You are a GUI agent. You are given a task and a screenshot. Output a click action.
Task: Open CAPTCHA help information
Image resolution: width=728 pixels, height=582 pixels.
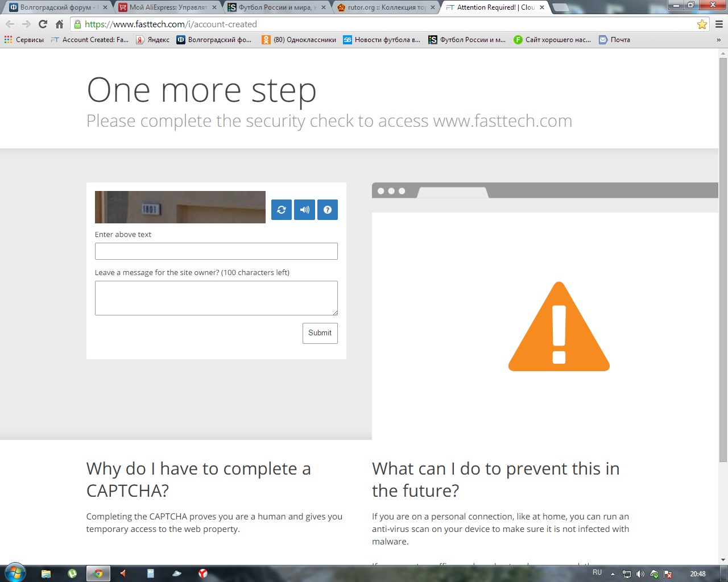point(328,210)
